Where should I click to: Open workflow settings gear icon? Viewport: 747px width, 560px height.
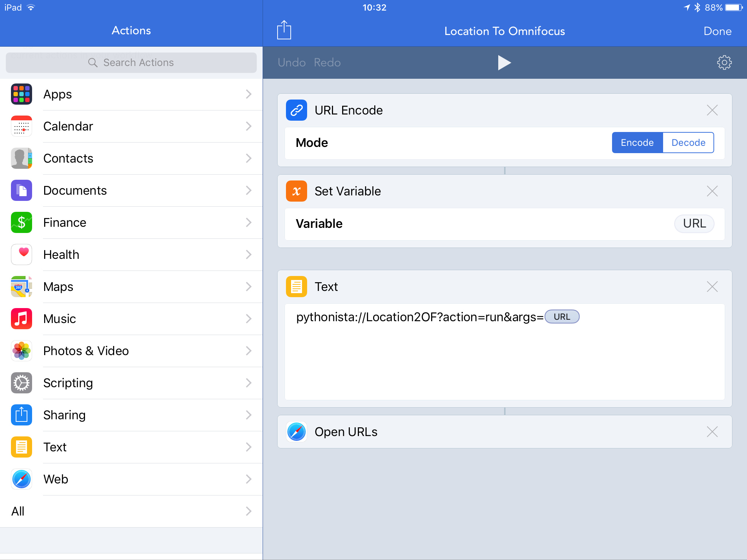(724, 63)
